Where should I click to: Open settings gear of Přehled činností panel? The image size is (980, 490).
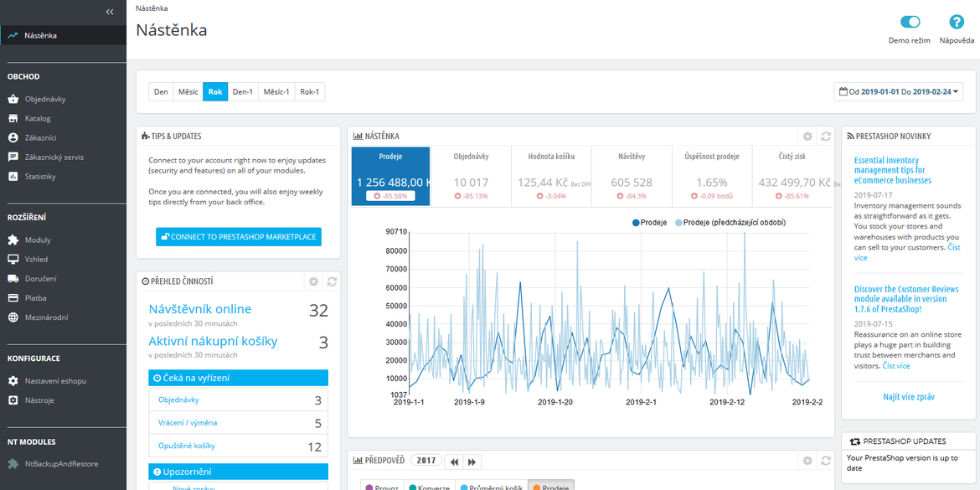pos(314,282)
